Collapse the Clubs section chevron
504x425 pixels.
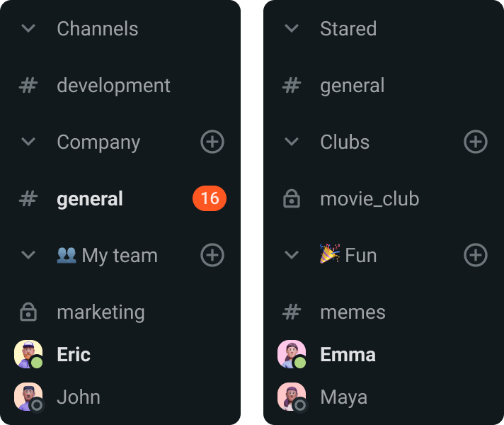(x=292, y=142)
